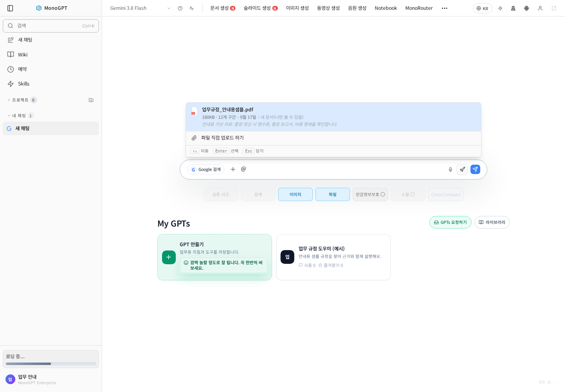
Task: Choose 파일 직접 업로드 하기 option
Action: (x=334, y=138)
